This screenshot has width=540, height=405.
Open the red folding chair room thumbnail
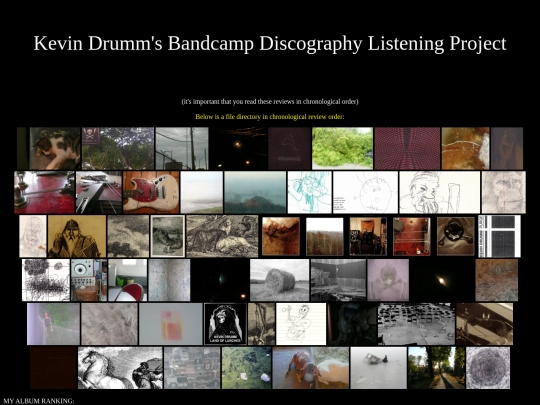click(x=127, y=280)
